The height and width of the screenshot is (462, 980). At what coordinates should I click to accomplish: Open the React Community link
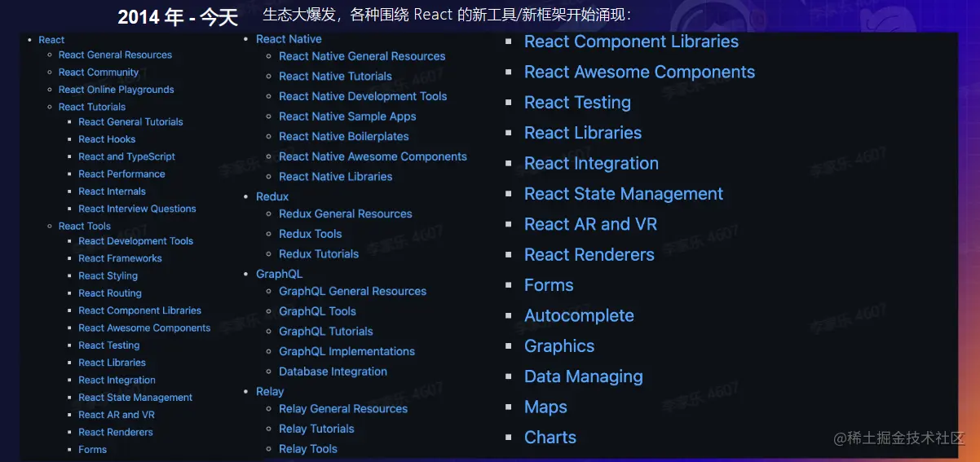pos(99,72)
